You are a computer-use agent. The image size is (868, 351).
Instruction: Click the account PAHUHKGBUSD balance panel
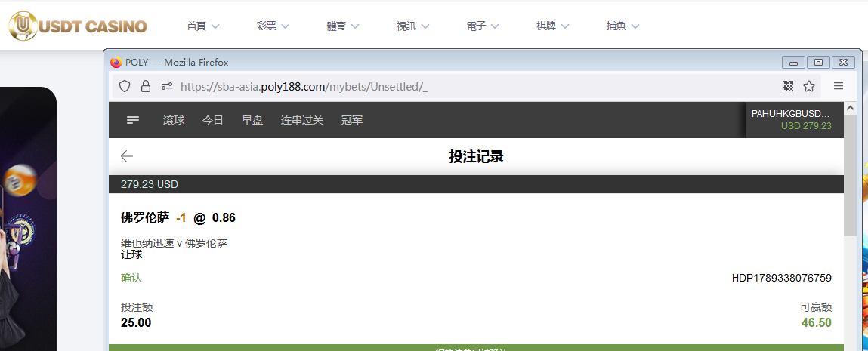click(794, 119)
